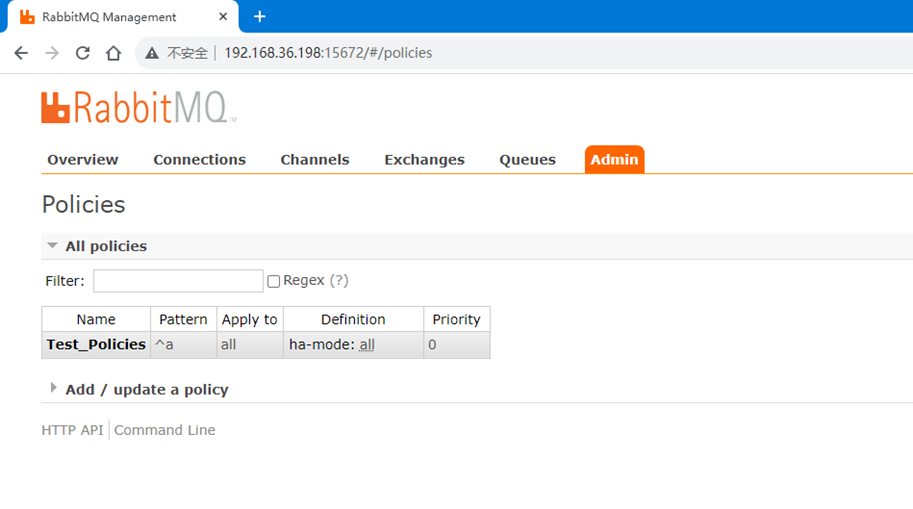Select the RabbitMQ Management browser tab
Viewport: 913px width, 509px height.
pyautogui.click(x=123, y=17)
